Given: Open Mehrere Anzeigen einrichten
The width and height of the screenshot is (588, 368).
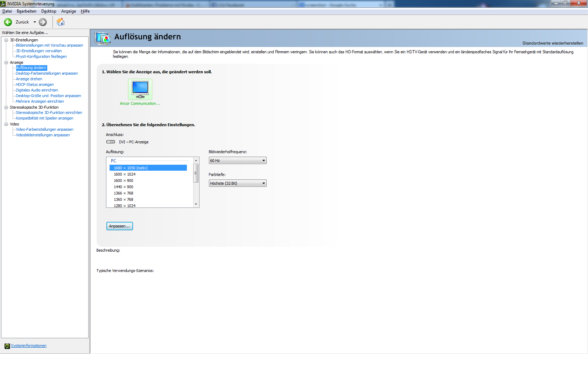Looking at the screenshot, I should (40, 101).
